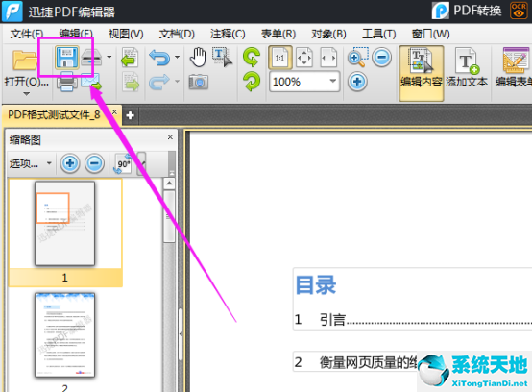Viewport: 532px width, 392px height.
Task: Rotate thumbnails 90 degrees icon
Action: [123, 163]
